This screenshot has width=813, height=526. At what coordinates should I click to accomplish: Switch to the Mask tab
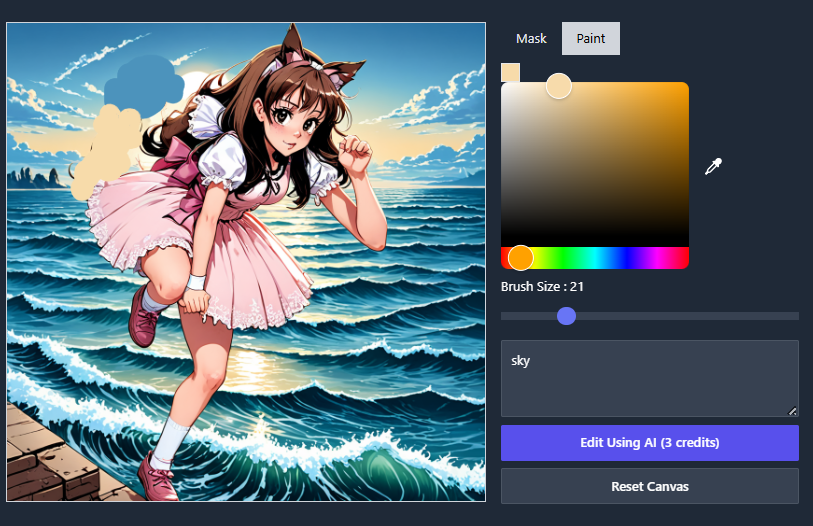(x=531, y=38)
